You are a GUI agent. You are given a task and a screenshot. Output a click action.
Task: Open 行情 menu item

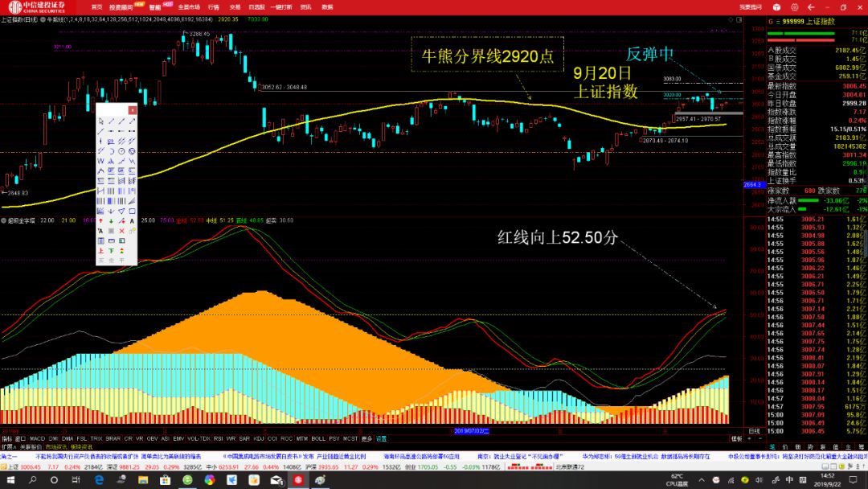click(x=213, y=7)
